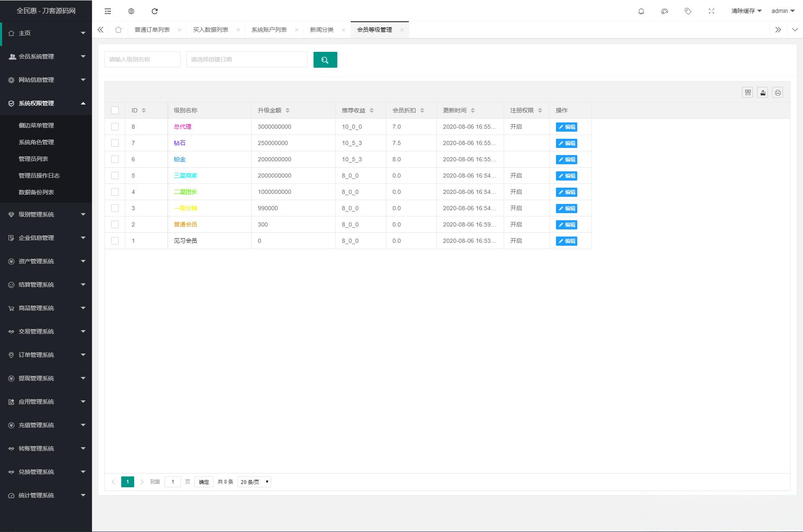Edit the 二星团长 level
Image resolution: width=803 pixels, height=532 pixels.
click(566, 192)
